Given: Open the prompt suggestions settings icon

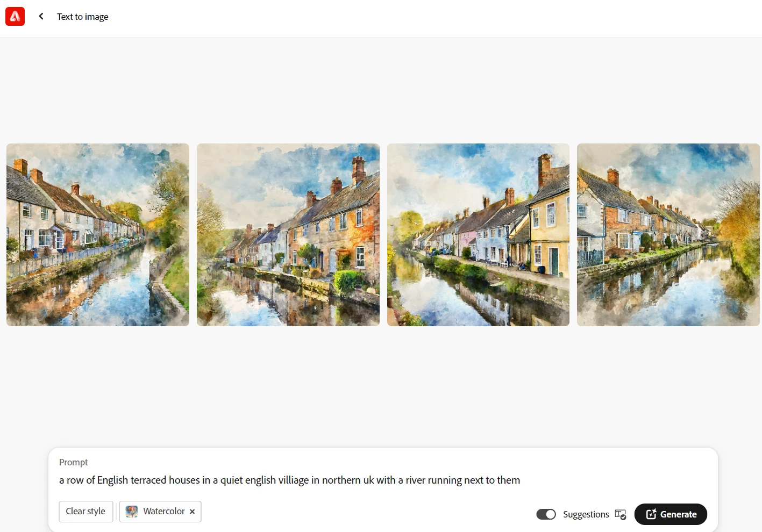Looking at the screenshot, I should pos(621,515).
